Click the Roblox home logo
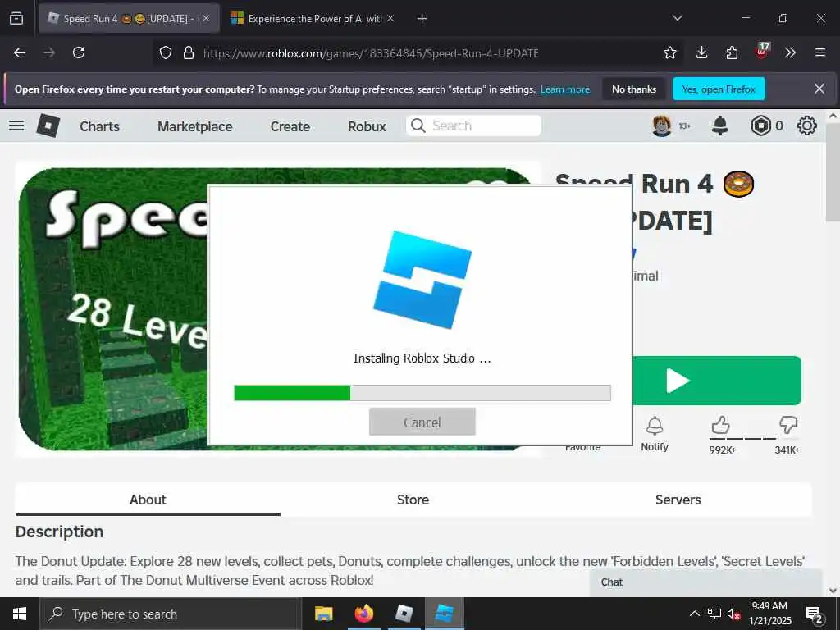Image resolution: width=840 pixels, height=630 pixels. pos(48,126)
